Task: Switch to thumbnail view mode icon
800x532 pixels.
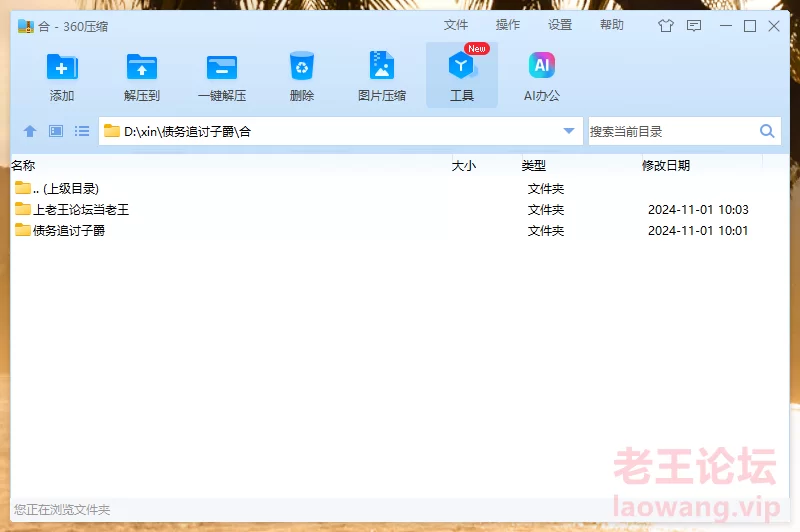Action: pos(56,131)
